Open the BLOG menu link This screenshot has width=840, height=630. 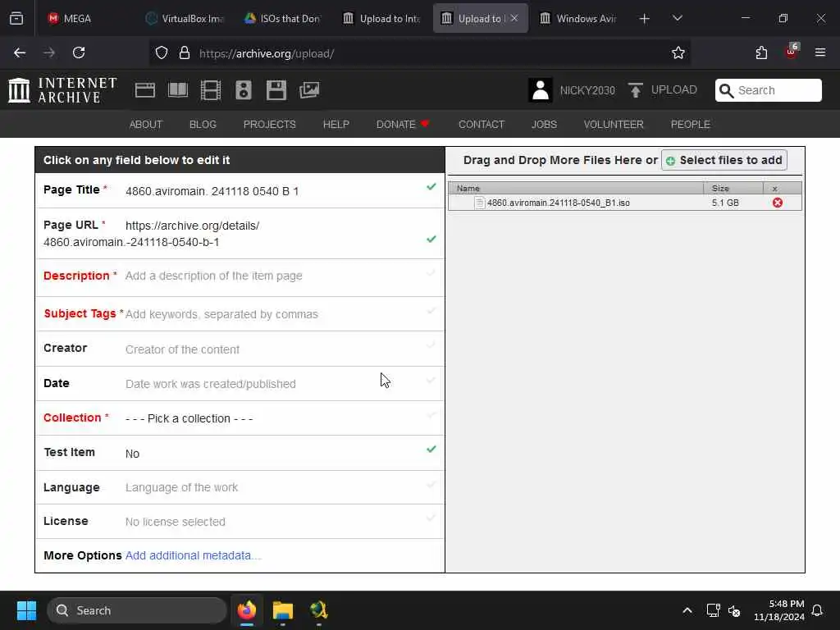pyautogui.click(x=203, y=125)
